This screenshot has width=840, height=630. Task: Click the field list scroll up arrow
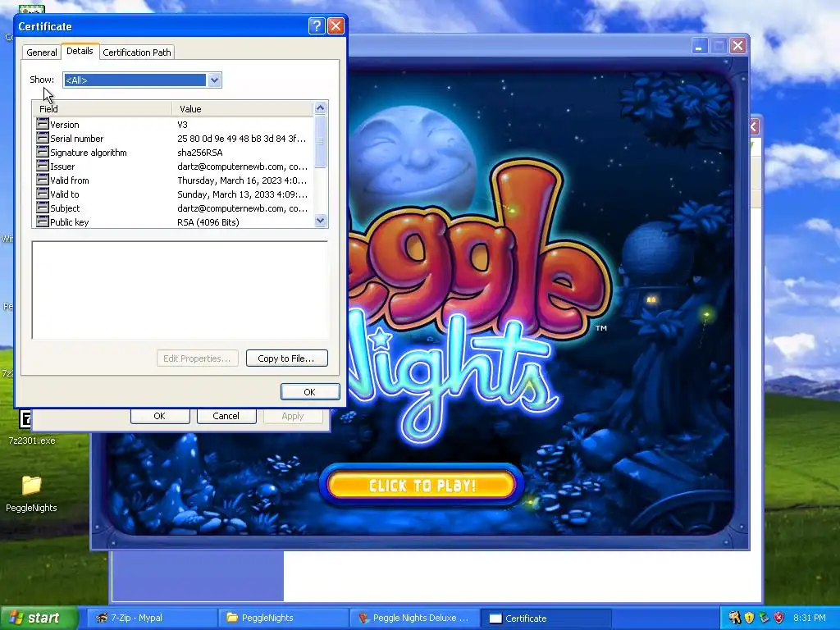pos(321,107)
